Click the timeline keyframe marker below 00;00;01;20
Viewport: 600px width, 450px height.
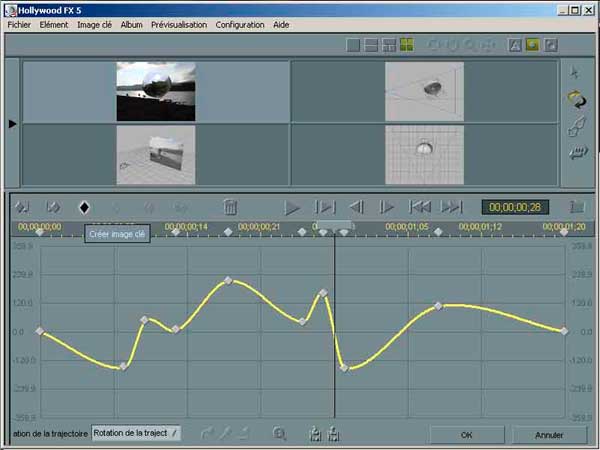point(564,232)
